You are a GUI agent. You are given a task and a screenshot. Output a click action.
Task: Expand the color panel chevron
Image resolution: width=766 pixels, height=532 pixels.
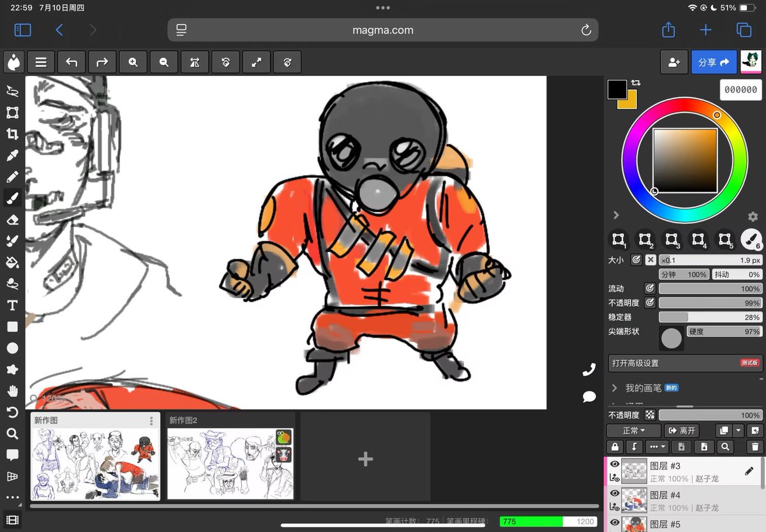(x=616, y=215)
